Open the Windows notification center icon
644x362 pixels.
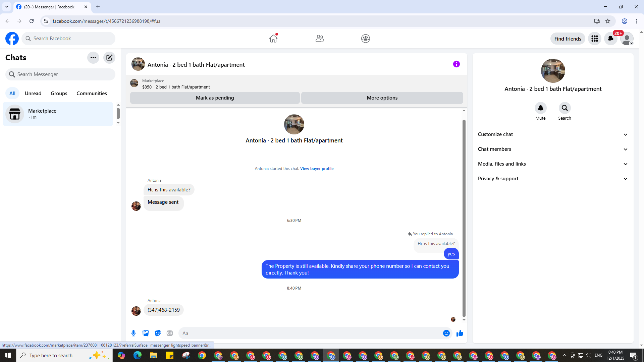pos(634,355)
